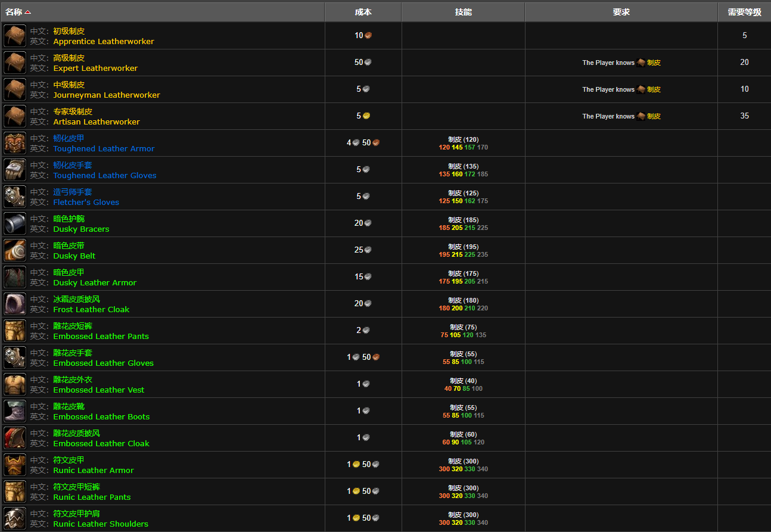Select the Runic Leather Shoulders item icon

tap(15, 518)
